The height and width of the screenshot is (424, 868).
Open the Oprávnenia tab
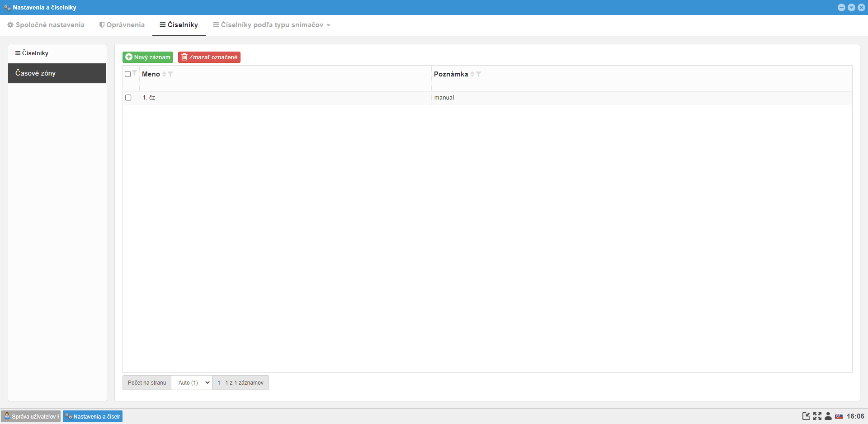pos(122,25)
